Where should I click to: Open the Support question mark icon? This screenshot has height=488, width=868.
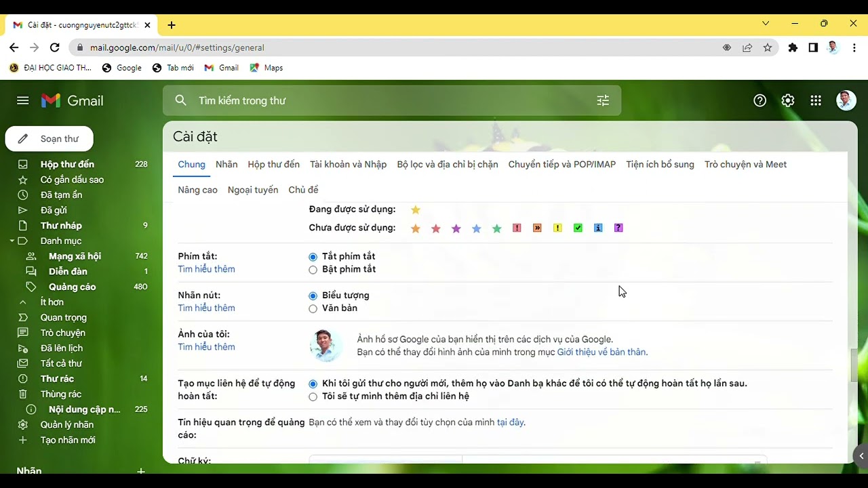[759, 100]
